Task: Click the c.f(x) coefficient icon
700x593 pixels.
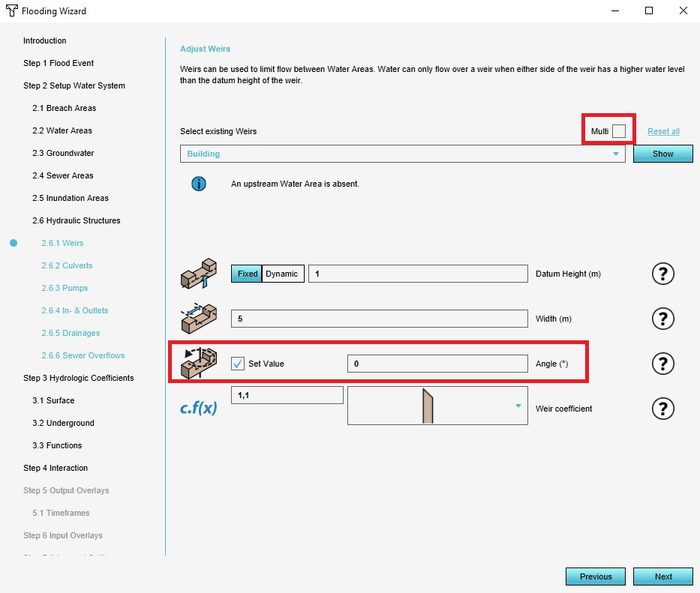Action: click(199, 409)
